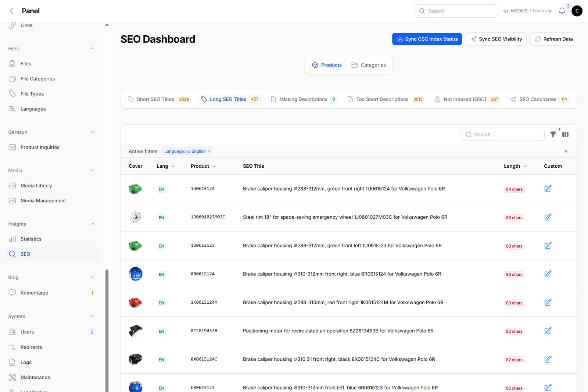Clear all active filters

[x=566, y=152]
